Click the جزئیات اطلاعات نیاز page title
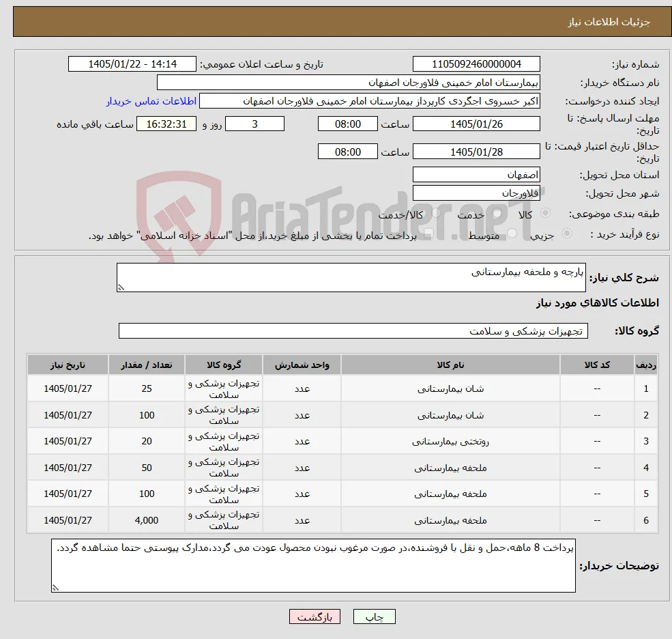 click(609, 22)
